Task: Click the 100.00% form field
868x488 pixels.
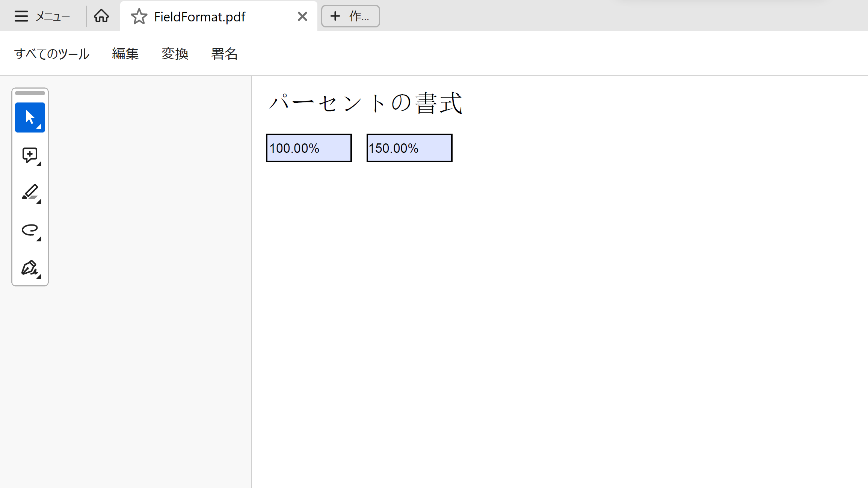Action: point(309,148)
